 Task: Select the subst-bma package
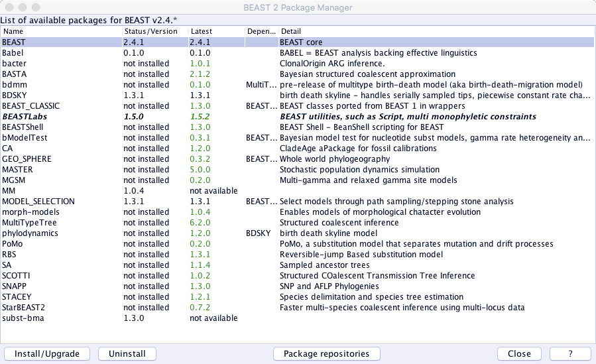click(298, 318)
